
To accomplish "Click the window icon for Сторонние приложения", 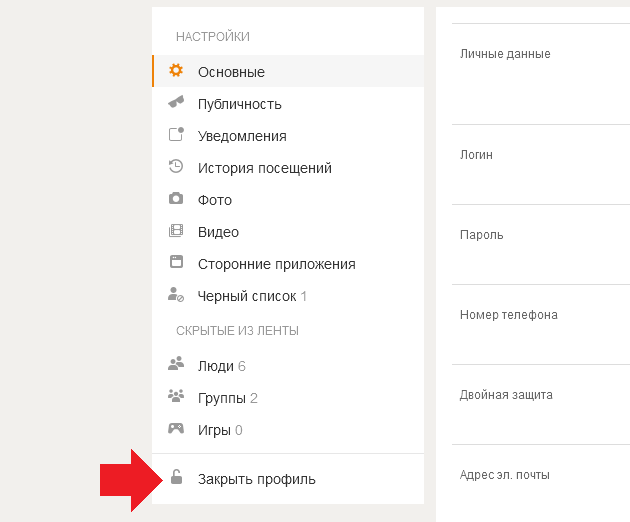I will click(176, 262).
